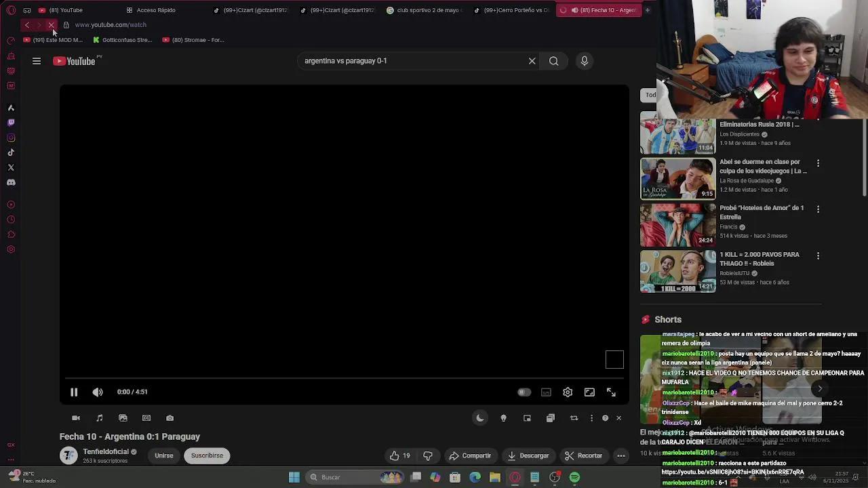
Task: Go to the YouTube home logo
Action: point(75,61)
